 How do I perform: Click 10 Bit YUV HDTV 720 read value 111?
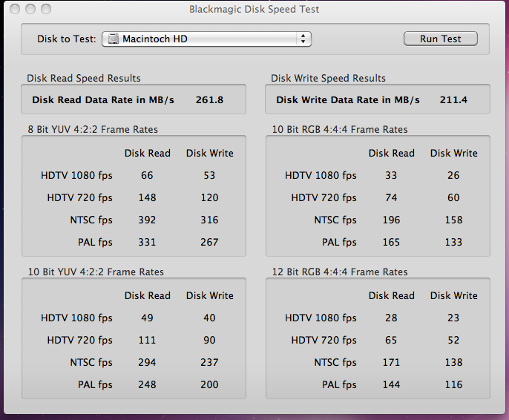click(x=147, y=340)
